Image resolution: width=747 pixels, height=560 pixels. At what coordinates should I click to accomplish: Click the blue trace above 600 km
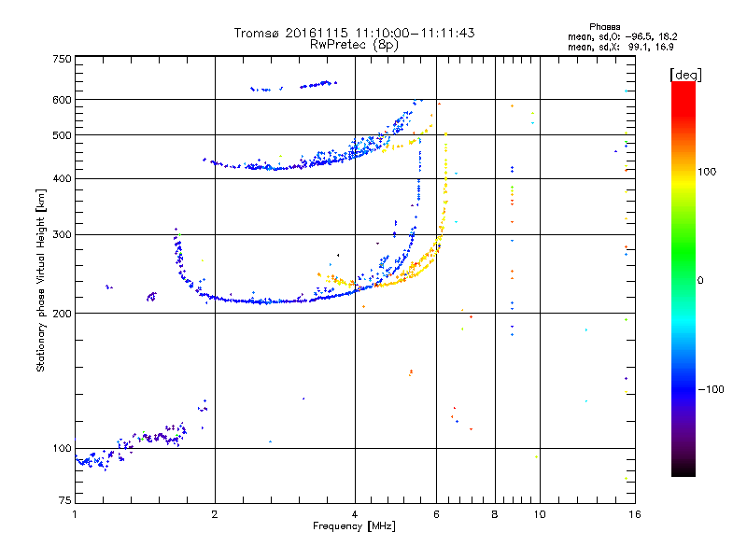pos(294,86)
